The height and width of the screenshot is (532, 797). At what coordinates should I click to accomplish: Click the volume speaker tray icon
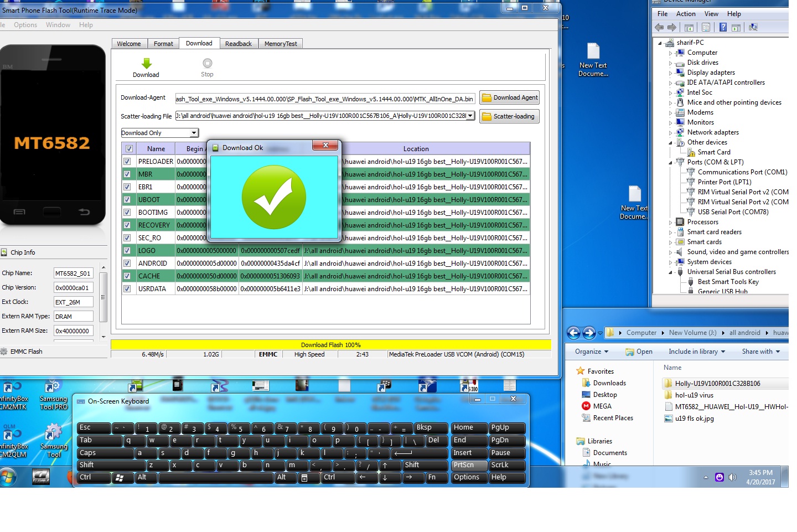733,477
